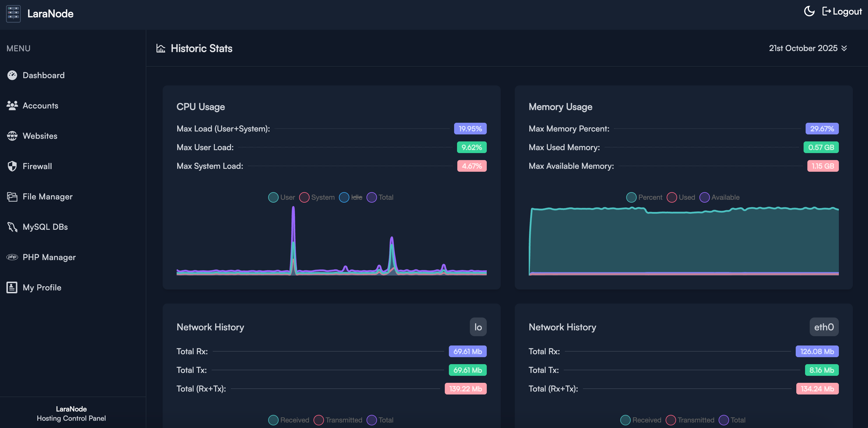Image resolution: width=868 pixels, height=428 pixels.
Task: Toggle Idle series in CPU chart legend
Action: coord(351,197)
